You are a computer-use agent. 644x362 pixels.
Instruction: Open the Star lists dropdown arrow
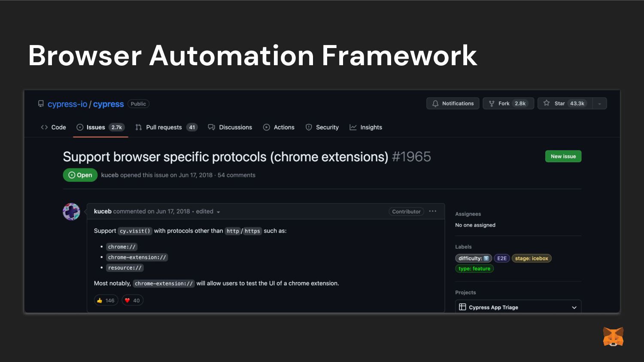click(x=600, y=103)
